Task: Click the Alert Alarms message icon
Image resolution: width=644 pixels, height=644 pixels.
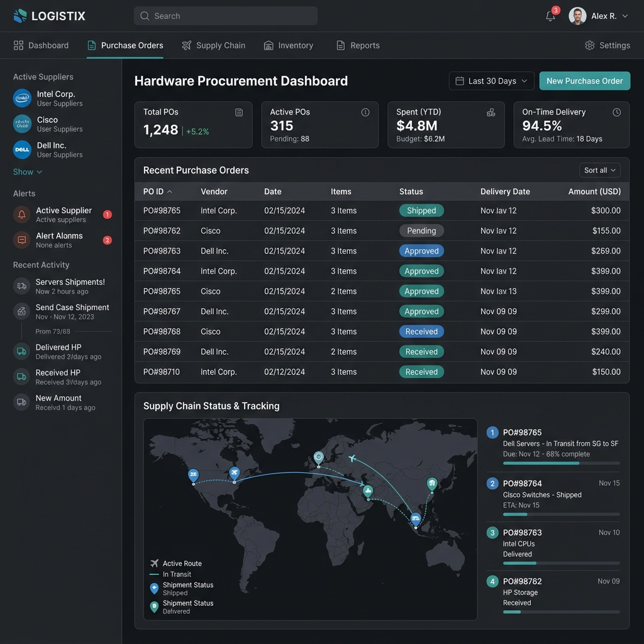Action: [x=22, y=240]
